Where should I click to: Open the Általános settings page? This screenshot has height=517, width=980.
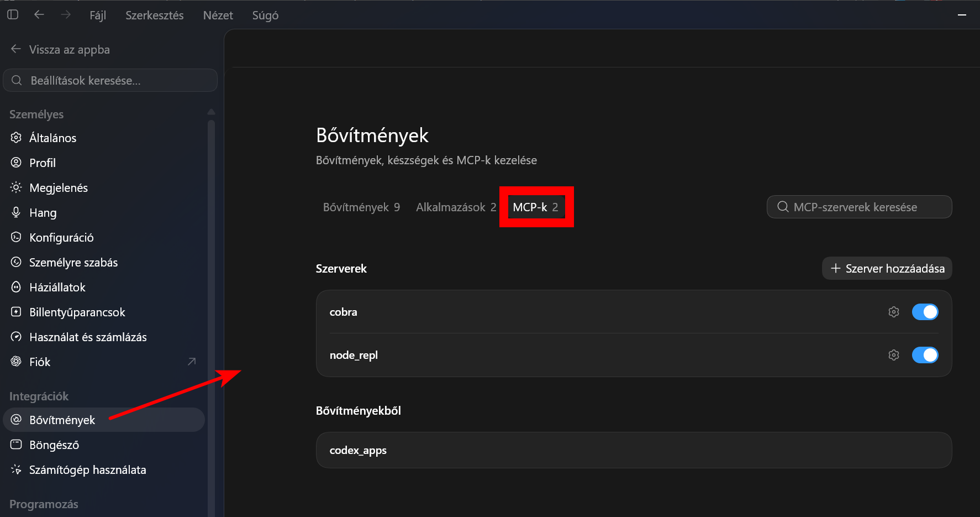[104, 138]
